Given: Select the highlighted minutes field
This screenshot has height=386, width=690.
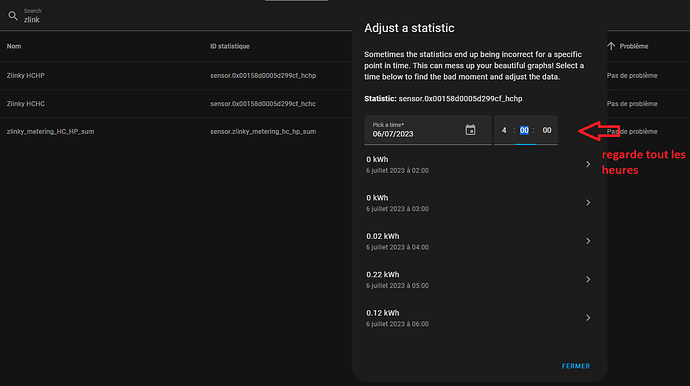Looking at the screenshot, I should pos(524,130).
